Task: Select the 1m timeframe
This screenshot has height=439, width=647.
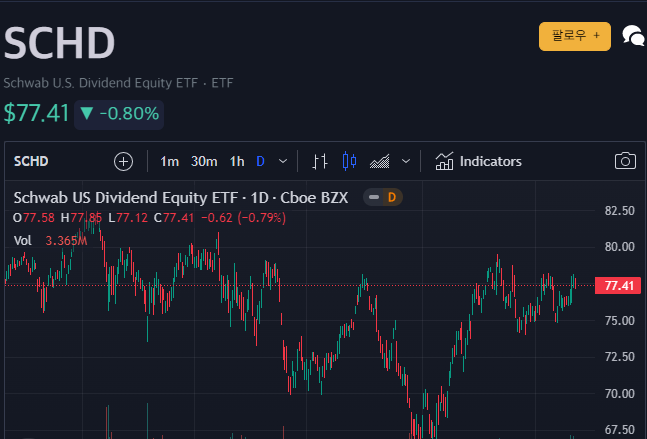Action: (169, 161)
